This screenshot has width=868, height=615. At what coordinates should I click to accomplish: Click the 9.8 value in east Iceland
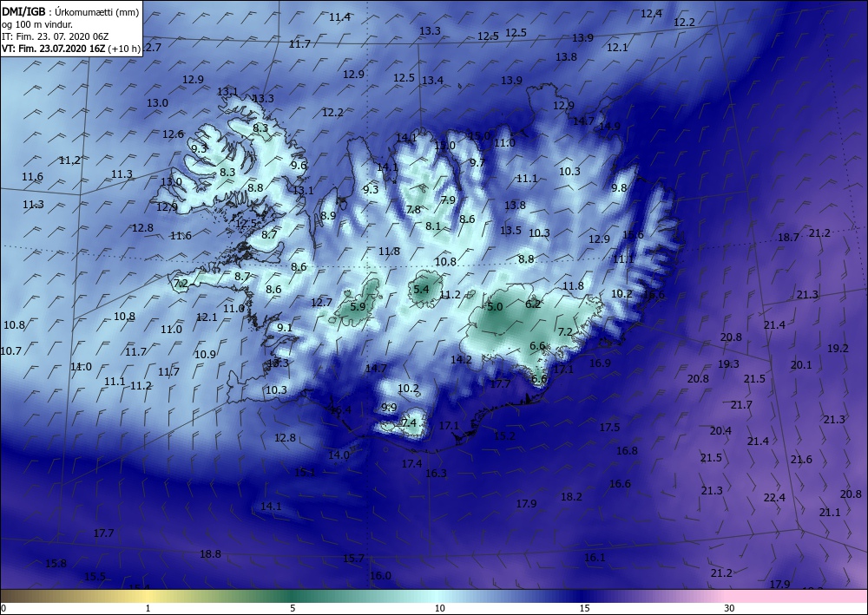[x=619, y=187]
